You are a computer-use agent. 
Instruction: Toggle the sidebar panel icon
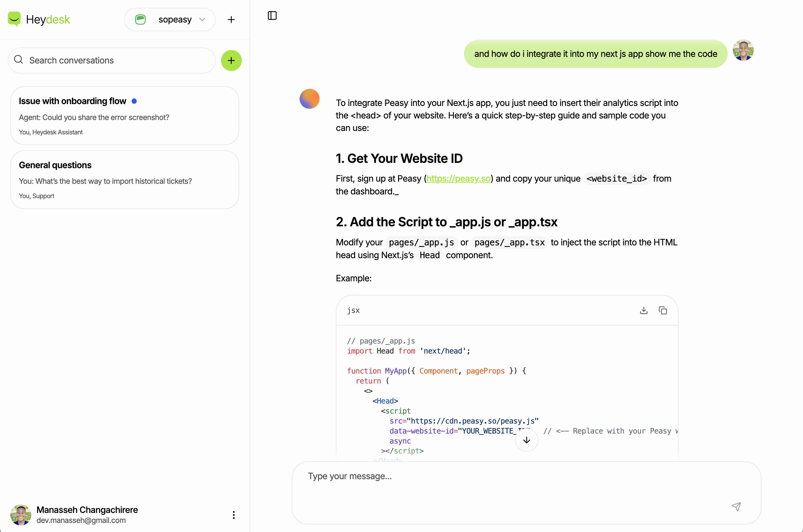(x=272, y=16)
